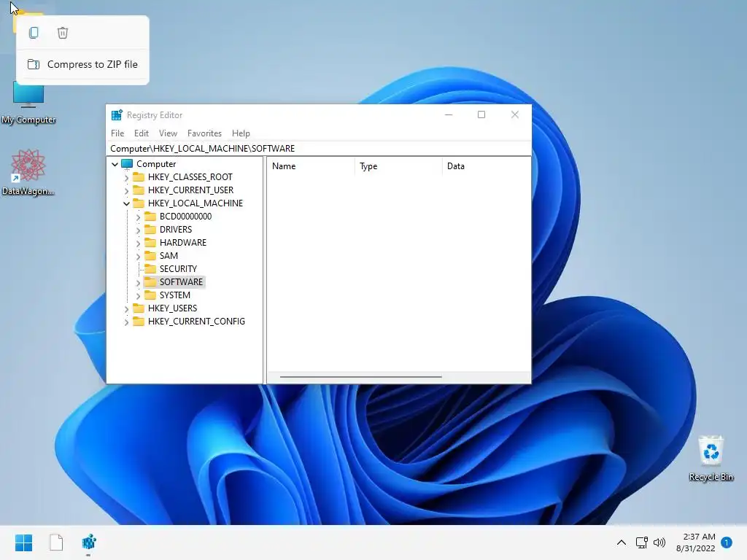Viewport: 747px width, 560px height.
Task: Click the Registry Editor title bar icon
Action: (x=117, y=114)
